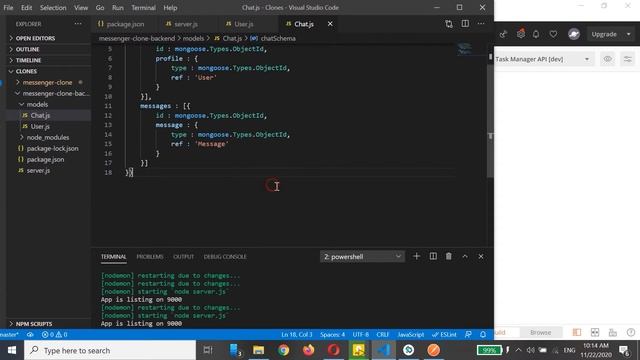Click Ln 18, Col 3 in status bar
Image resolution: width=640 pixels, height=360 pixels.
click(297, 335)
